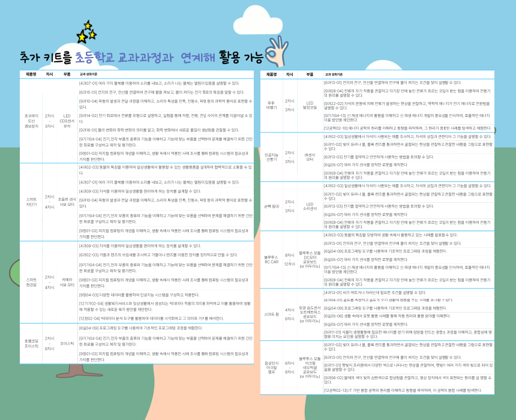
Task: Select '[6실04-09]' in the '스마트 팜' row
Action: coord(385,308)
